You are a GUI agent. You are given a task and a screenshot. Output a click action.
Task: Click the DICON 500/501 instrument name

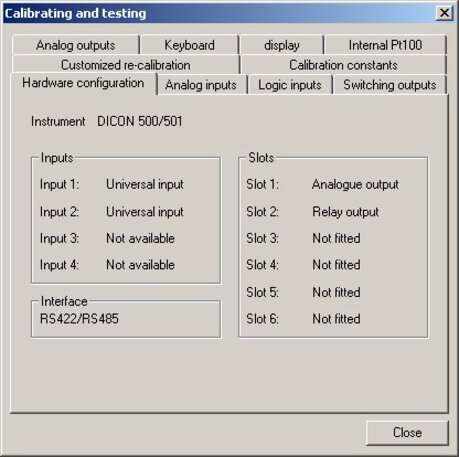[140, 121]
